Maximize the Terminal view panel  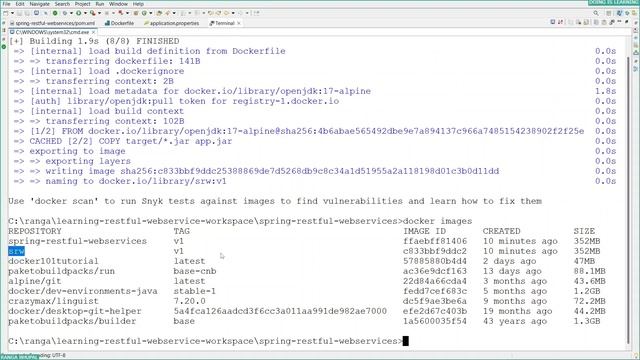(627, 21)
